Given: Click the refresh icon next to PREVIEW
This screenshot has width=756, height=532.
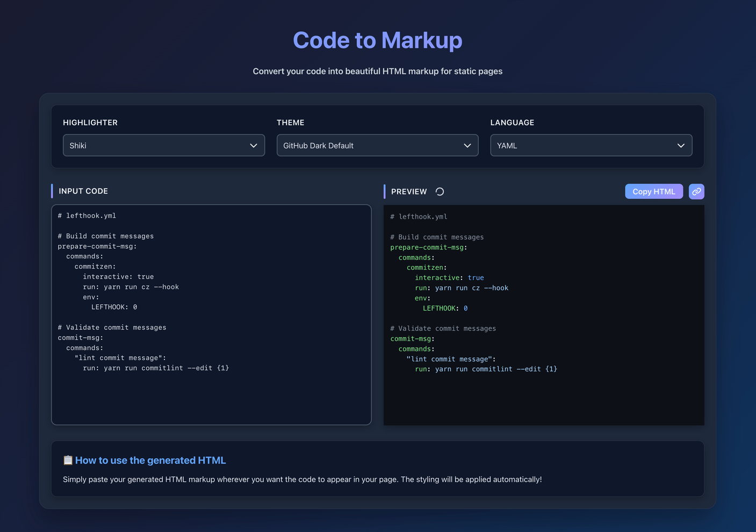Looking at the screenshot, I should click(439, 191).
